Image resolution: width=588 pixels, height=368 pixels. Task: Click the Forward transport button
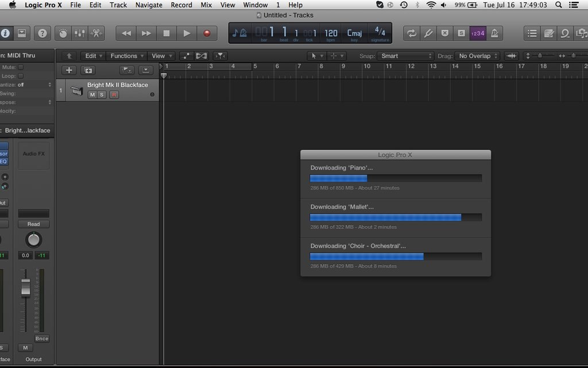click(146, 33)
